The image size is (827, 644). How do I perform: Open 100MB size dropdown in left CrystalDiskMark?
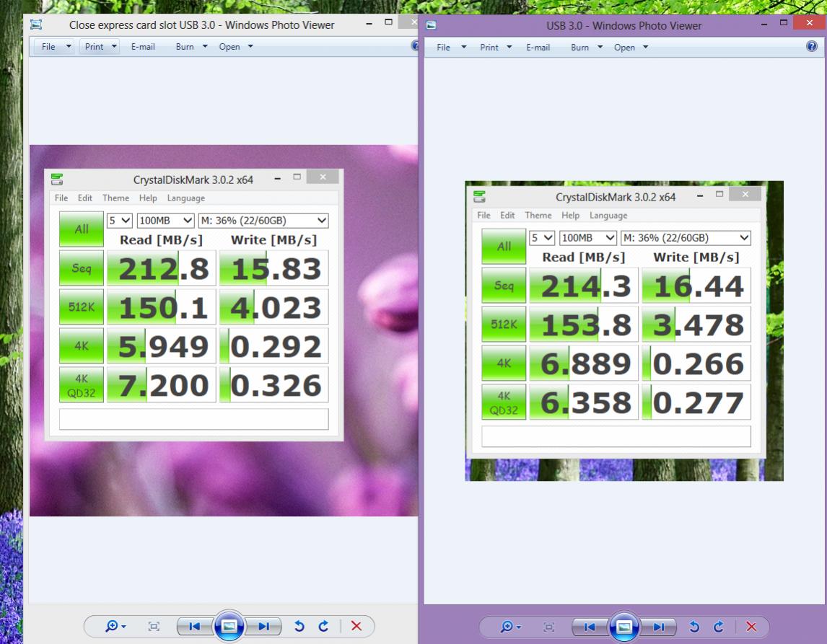click(165, 220)
